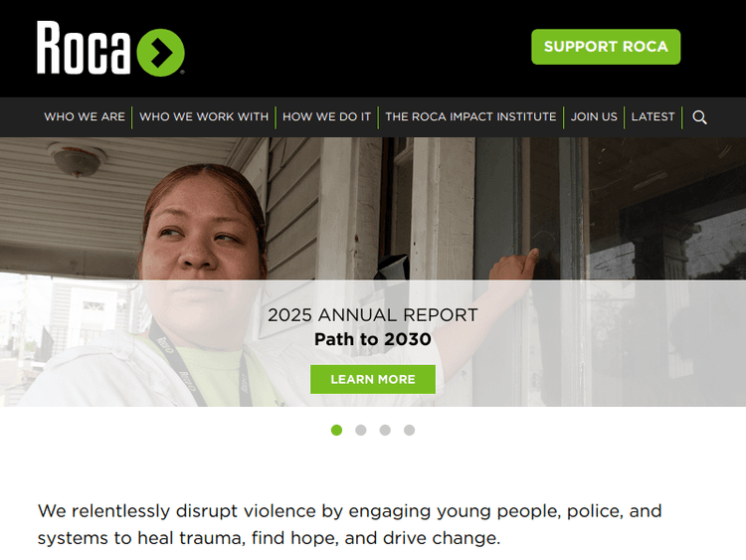Select the second carousel dot
Image resolution: width=746 pixels, height=560 pixels.
(361, 430)
